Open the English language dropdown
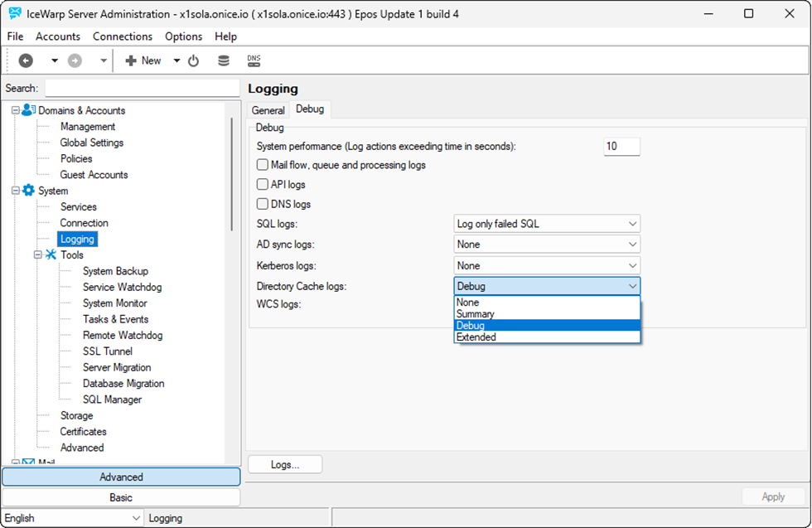The image size is (812, 528). [72, 517]
